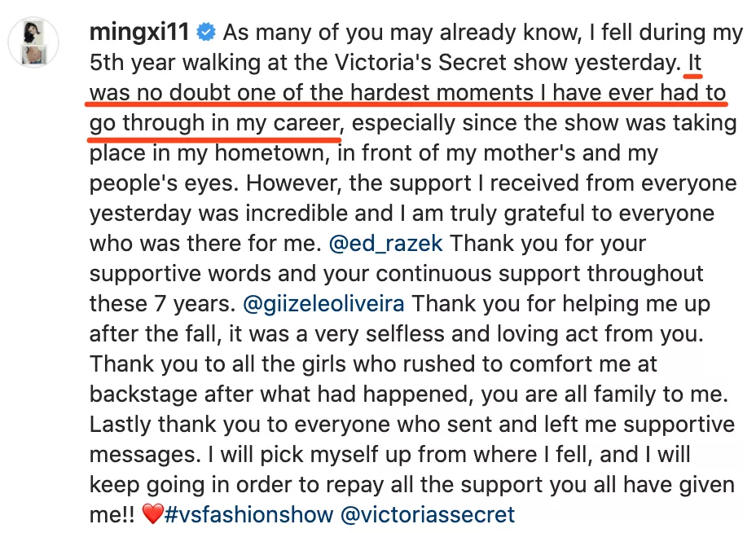Screen dimensions: 756x533
Task: Click the text "7 years"
Action: (x=195, y=304)
